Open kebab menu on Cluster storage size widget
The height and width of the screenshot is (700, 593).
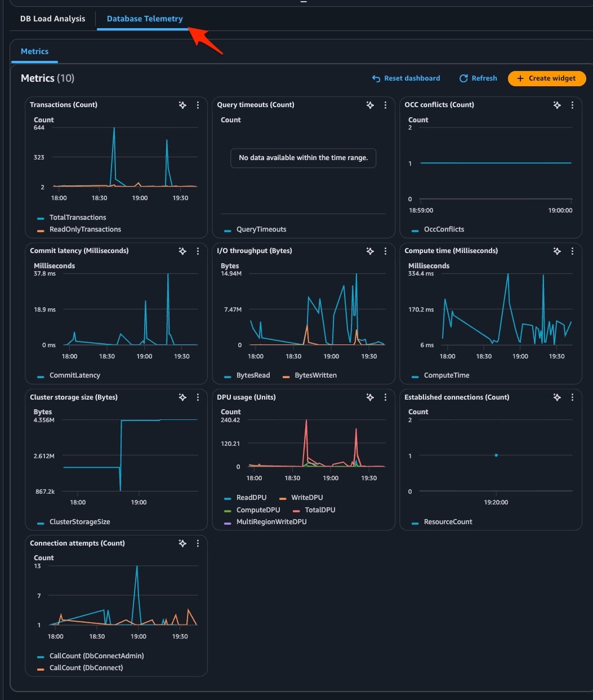pos(198,397)
